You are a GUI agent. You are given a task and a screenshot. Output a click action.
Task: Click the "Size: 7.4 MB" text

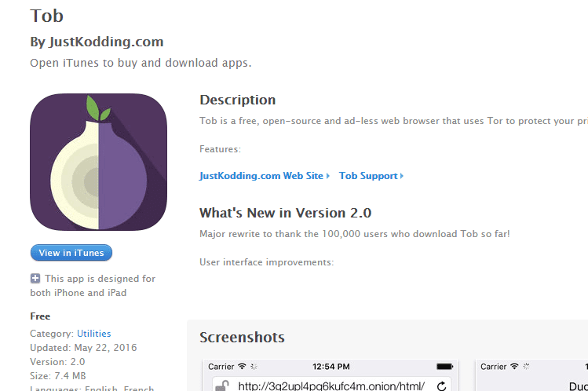click(58, 375)
